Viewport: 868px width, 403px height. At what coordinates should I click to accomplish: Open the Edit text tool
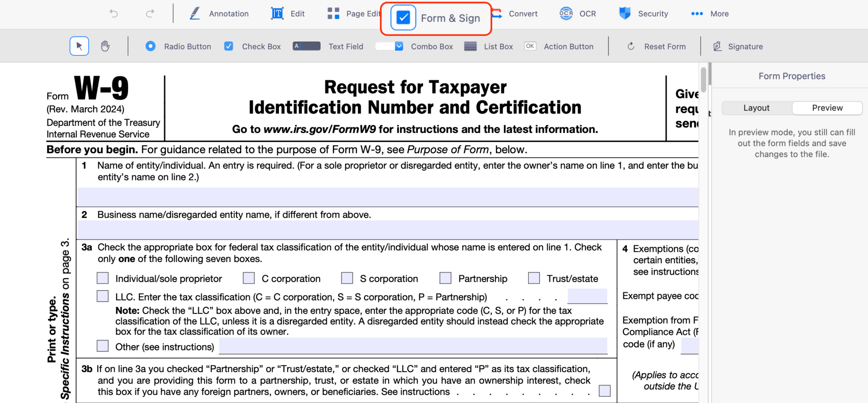(x=288, y=14)
